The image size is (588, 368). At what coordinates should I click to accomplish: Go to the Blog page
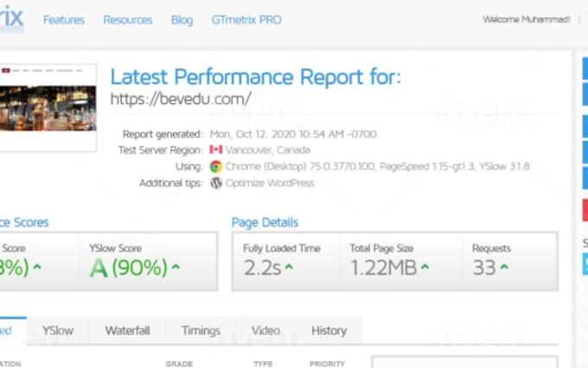[182, 20]
